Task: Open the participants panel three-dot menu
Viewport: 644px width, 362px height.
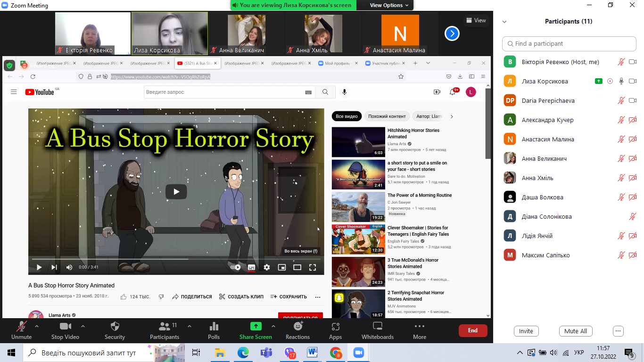Action: click(x=618, y=331)
